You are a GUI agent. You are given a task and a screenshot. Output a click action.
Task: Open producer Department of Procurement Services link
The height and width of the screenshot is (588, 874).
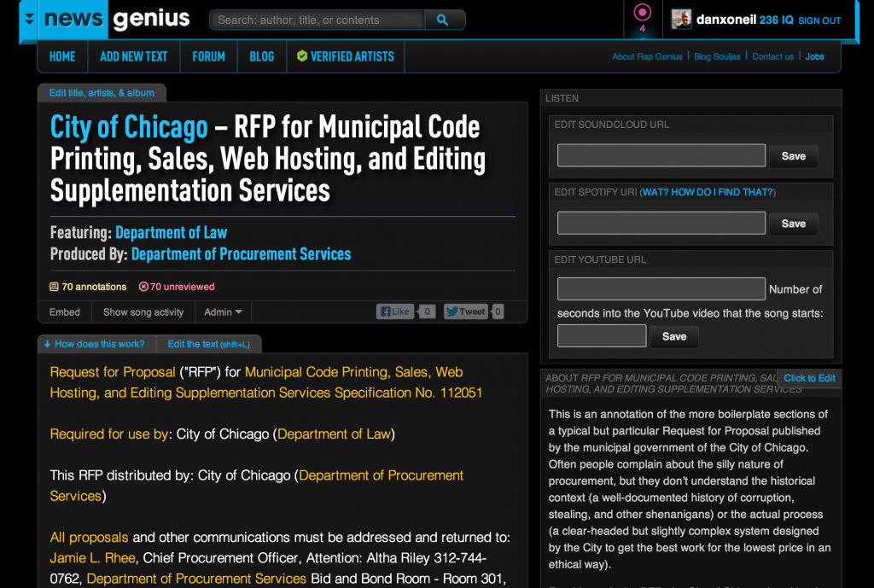tap(241, 254)
